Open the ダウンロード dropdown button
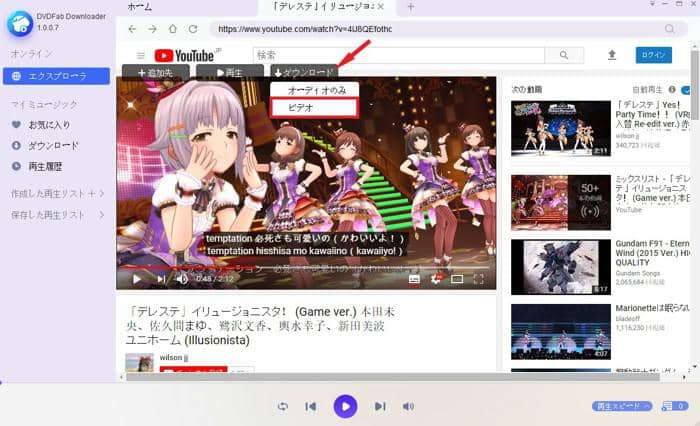 (304, 72)
